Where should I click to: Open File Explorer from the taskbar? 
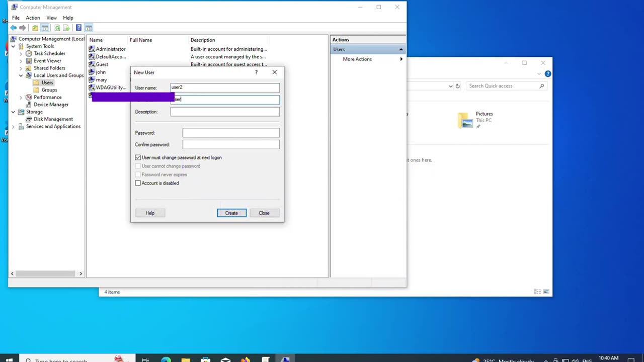(x=186, y=359)
